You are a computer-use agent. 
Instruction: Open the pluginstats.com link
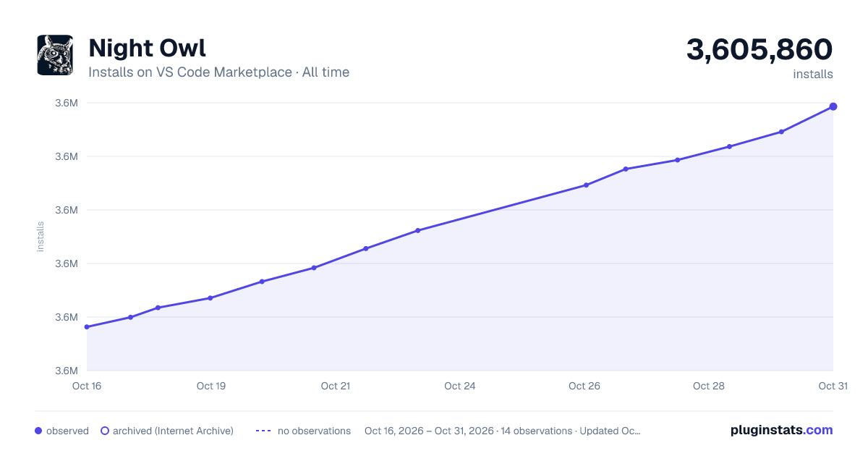click(781, 430)
